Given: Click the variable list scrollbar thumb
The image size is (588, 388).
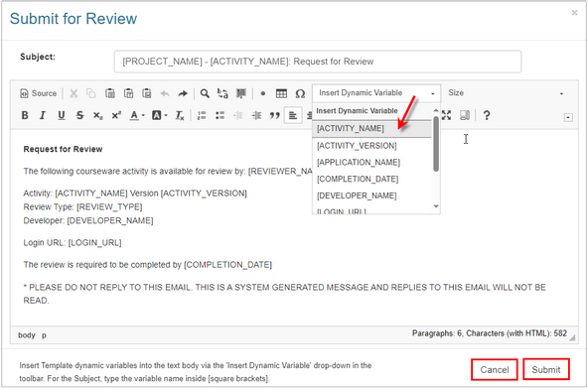Looking at the screenshot, I should point(436,144).
